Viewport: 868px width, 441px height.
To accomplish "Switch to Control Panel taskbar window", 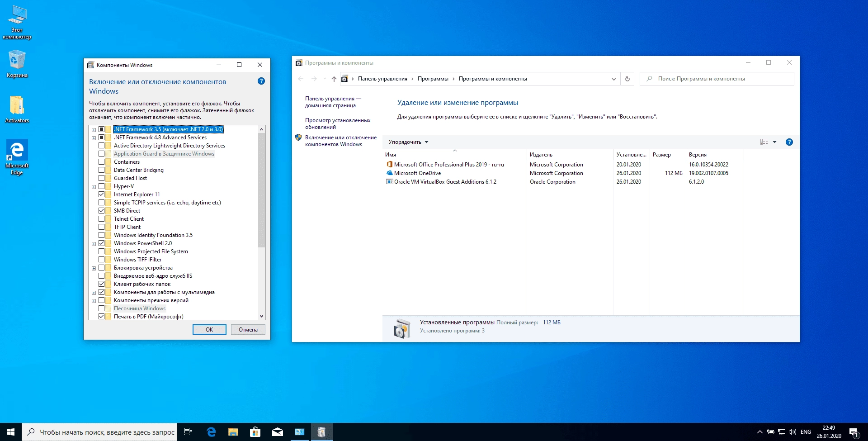I will 300,432.
